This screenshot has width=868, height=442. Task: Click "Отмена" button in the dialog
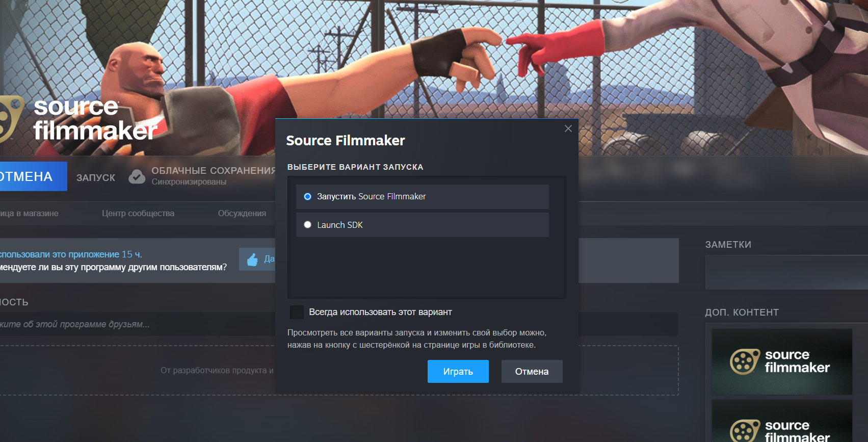pyautogui.click(x=532, y=371)
